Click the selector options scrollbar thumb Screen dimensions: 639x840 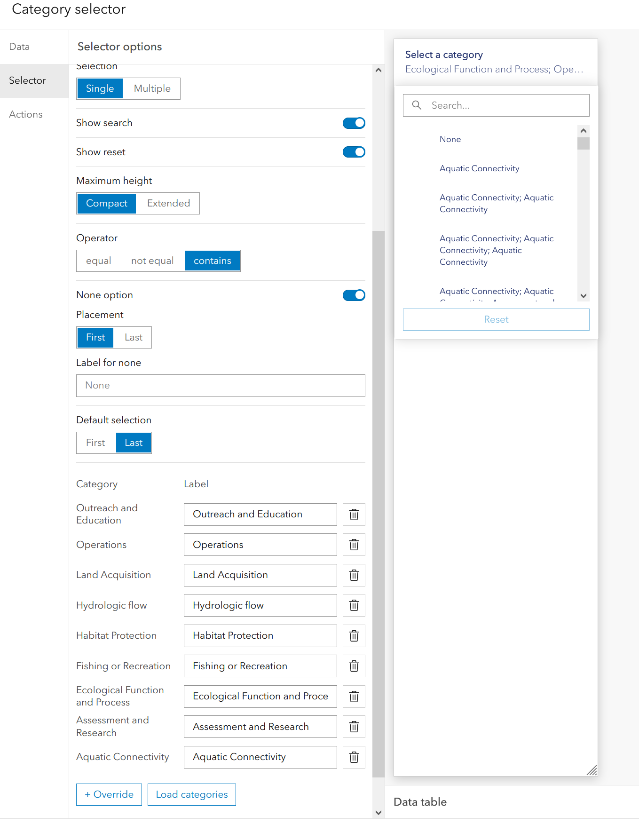[379, 504]
